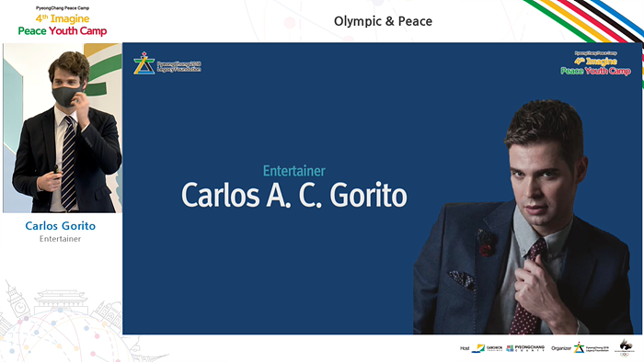
Task: Click the Olympic rings emblem in footer
Action: (625, 347)
